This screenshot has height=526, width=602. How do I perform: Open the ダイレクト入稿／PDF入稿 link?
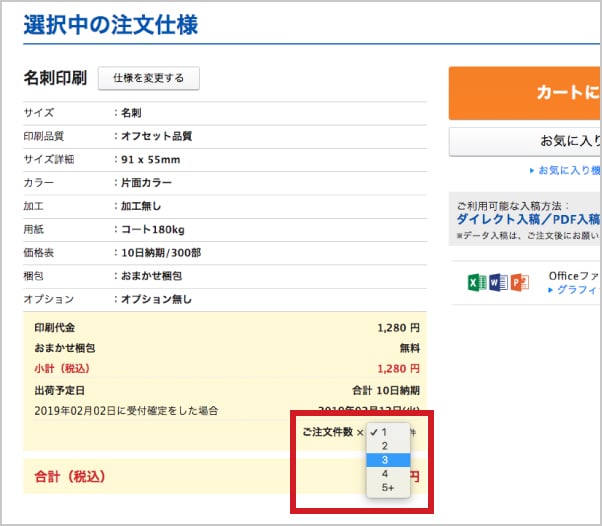coord(528,219)
